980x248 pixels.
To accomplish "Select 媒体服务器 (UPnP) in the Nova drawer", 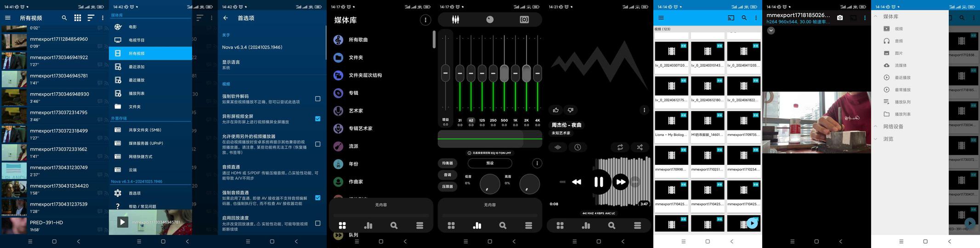I will (150, 143).
